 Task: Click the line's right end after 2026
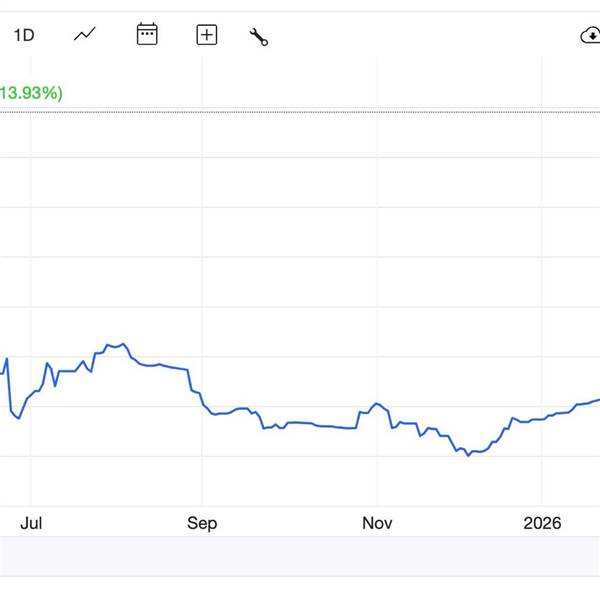click(x=597, y=400)
